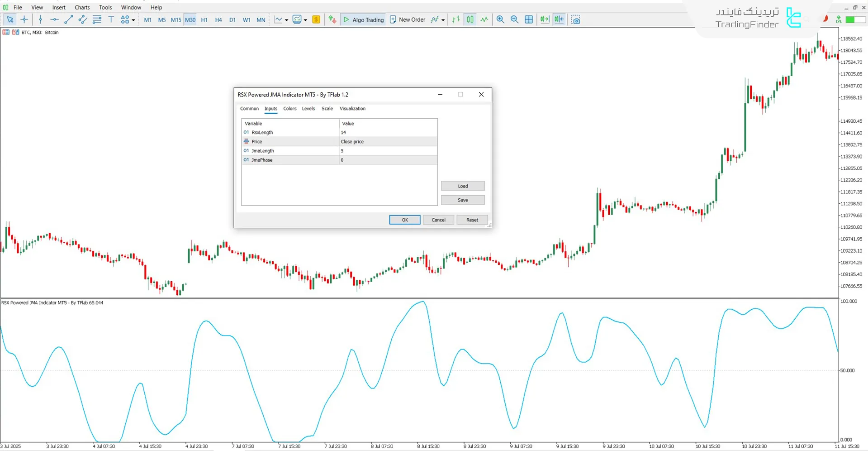
Task: Expand the chart type line dropdown
Action: (x=286, y=20)
